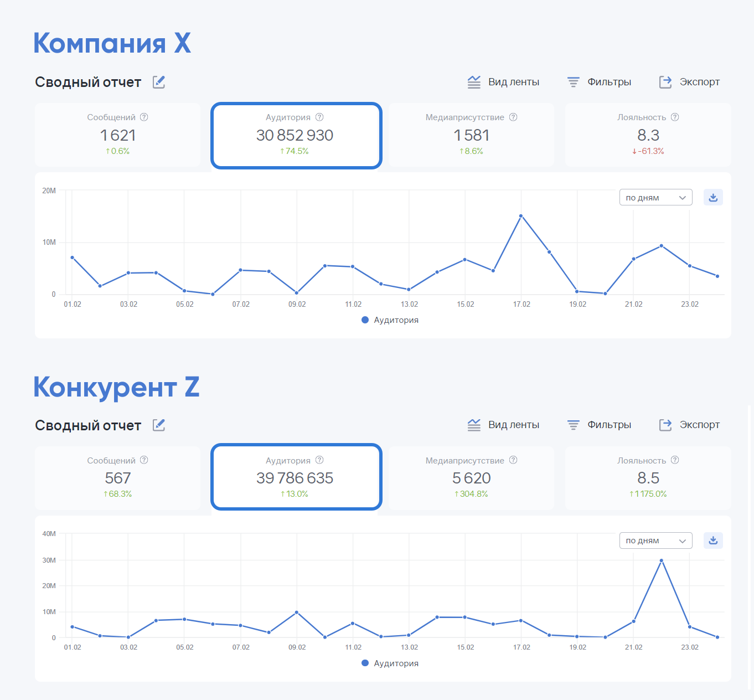Toggle Аудитория legend series in Компания X chart

pyautogui.click(x=390, y=320)
